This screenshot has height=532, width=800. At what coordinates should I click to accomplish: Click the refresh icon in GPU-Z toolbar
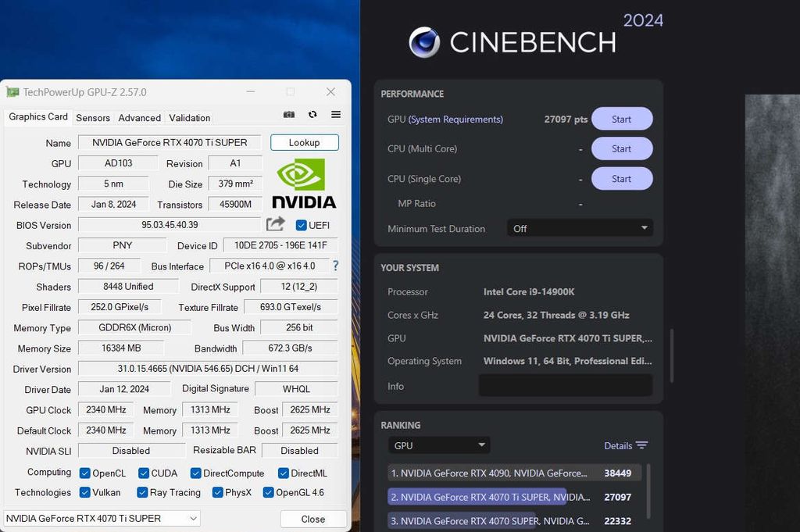click(x=312, y=114)
